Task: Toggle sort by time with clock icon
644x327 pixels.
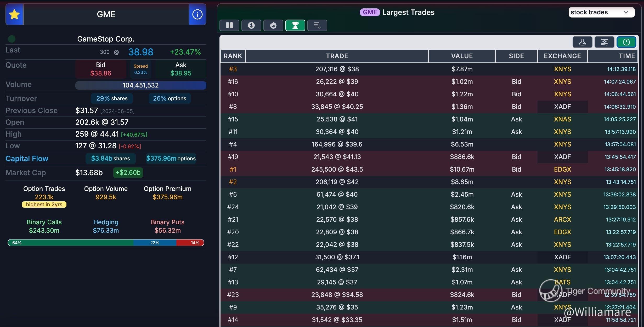Action: point(626,42)
